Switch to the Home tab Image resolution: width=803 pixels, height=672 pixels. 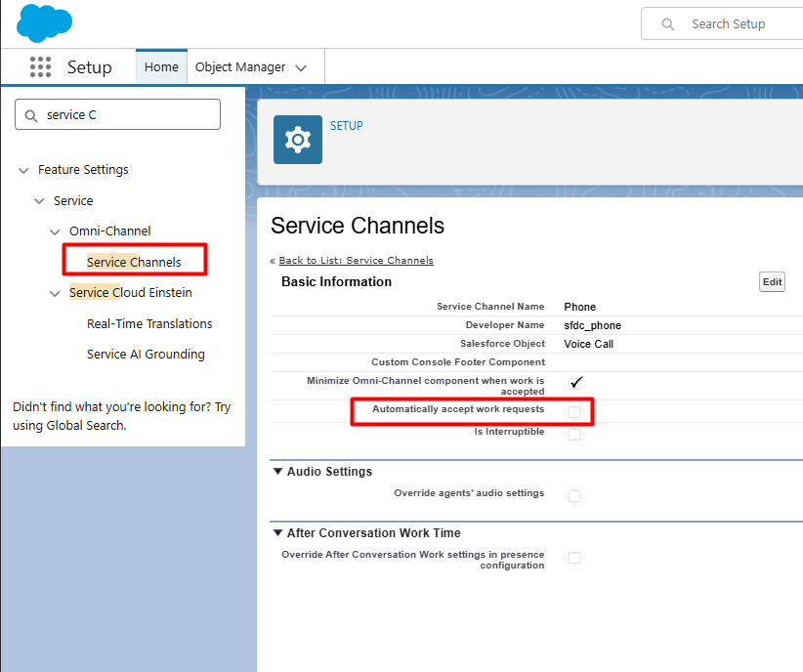click(161, 67)
